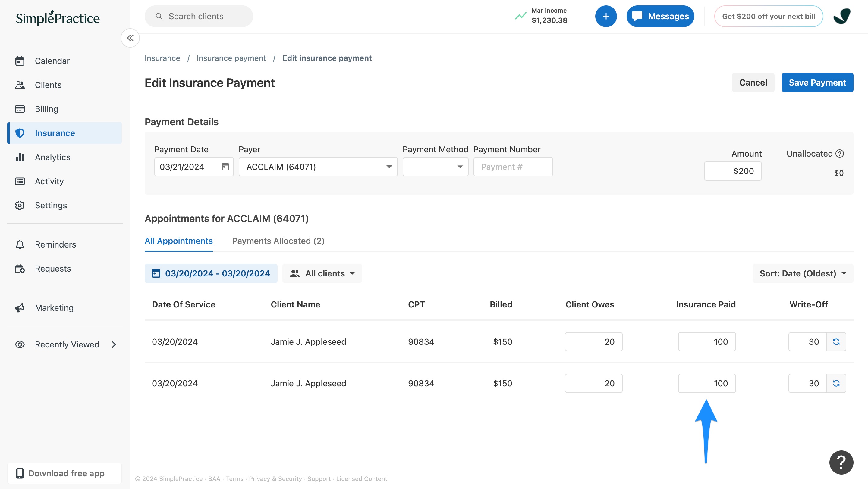868x489 pixels.
Task: Click the Analytics bar chart icon
Action: point(20,157)
